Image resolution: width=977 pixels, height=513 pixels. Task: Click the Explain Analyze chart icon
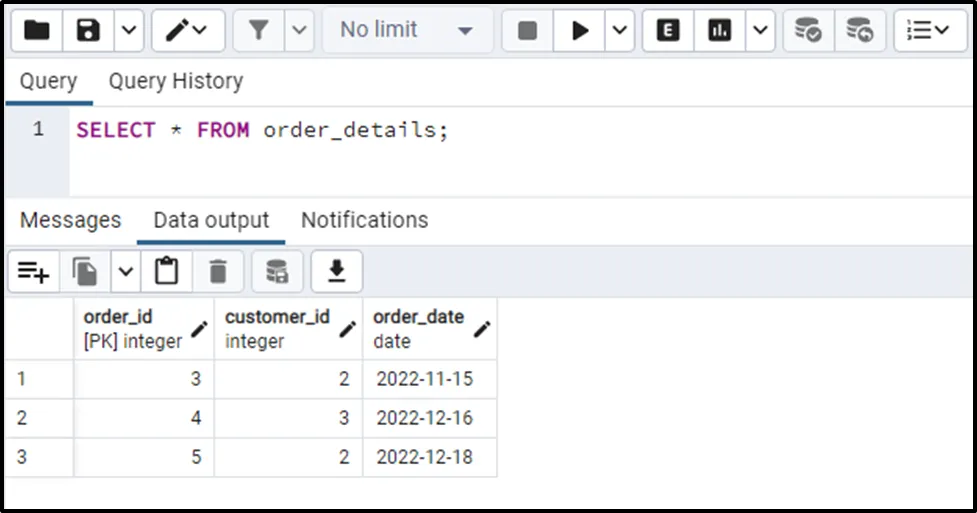point(719,31)
